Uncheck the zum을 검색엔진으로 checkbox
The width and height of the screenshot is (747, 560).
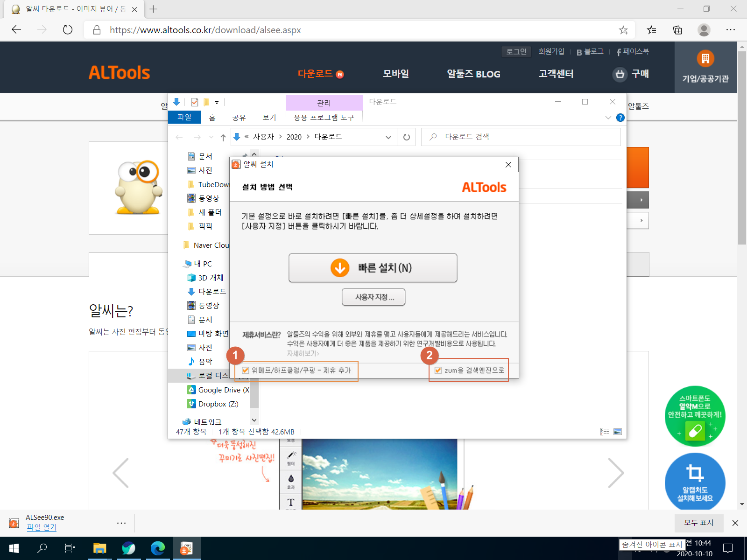coord(438,371)
